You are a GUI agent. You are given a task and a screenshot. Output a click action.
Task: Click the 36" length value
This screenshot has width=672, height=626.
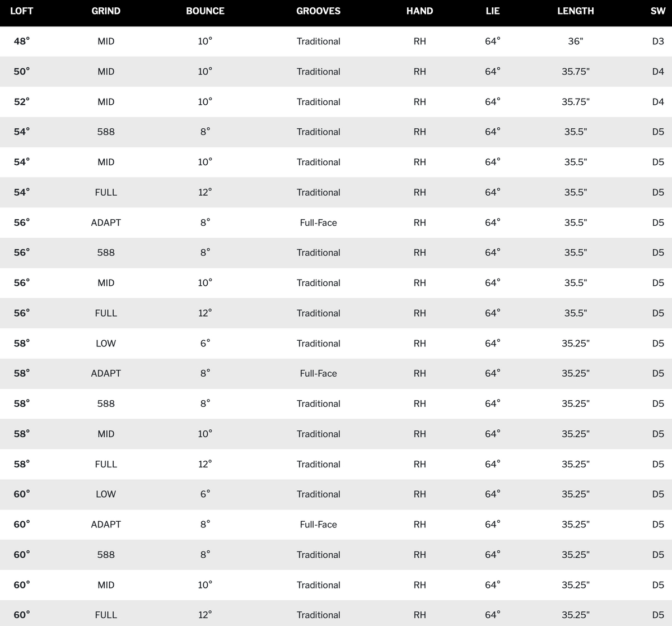click(575, 41)
